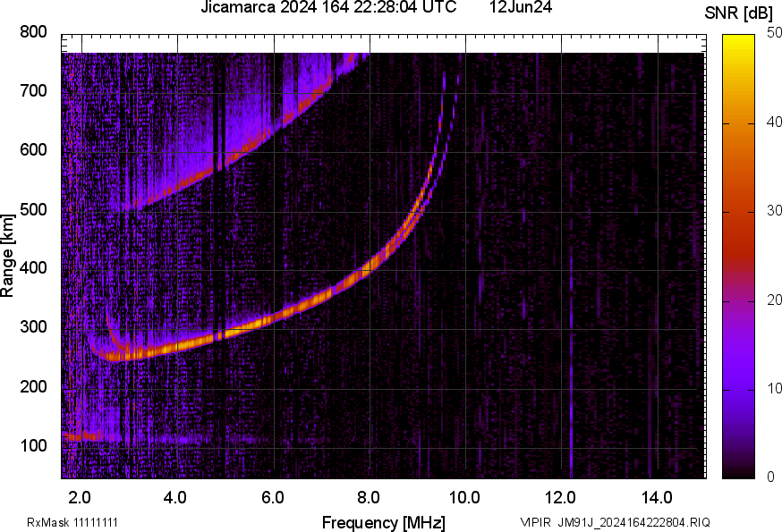
Task: Click the "Frequency [MHz]" axis label
Action: [x=384, y=522]
